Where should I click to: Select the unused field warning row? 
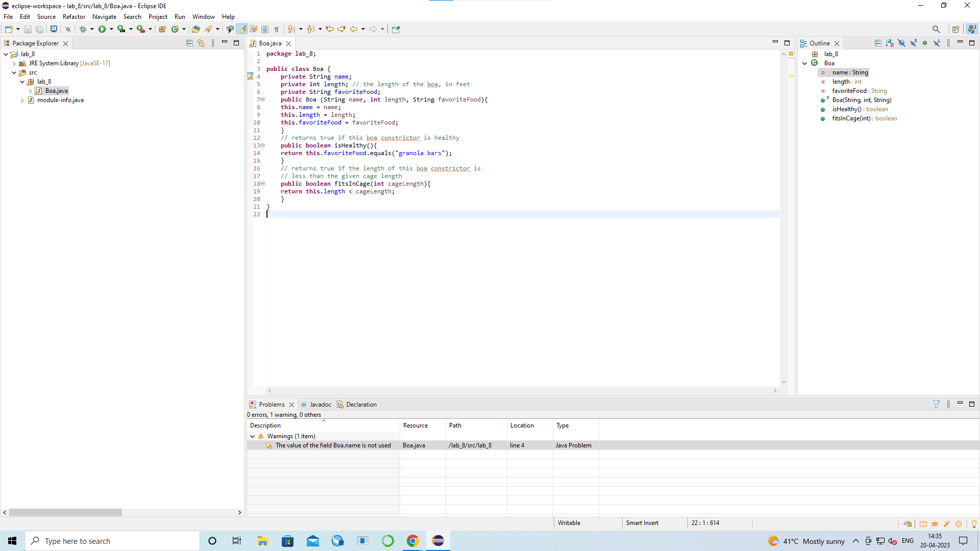(x=333, y=445)
